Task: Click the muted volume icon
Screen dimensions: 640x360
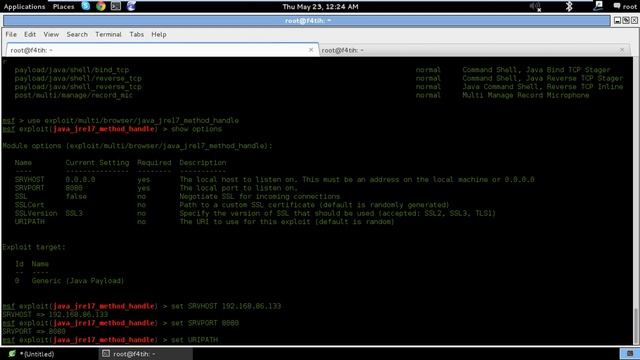Action: 535,7
